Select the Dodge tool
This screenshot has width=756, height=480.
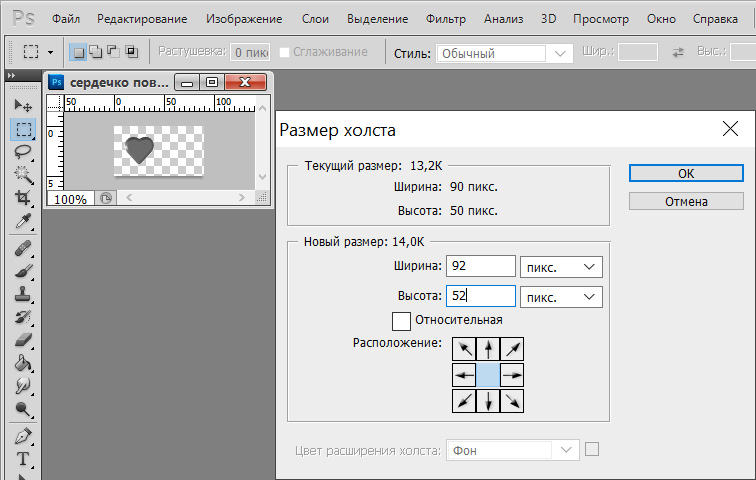click(23, 409)
